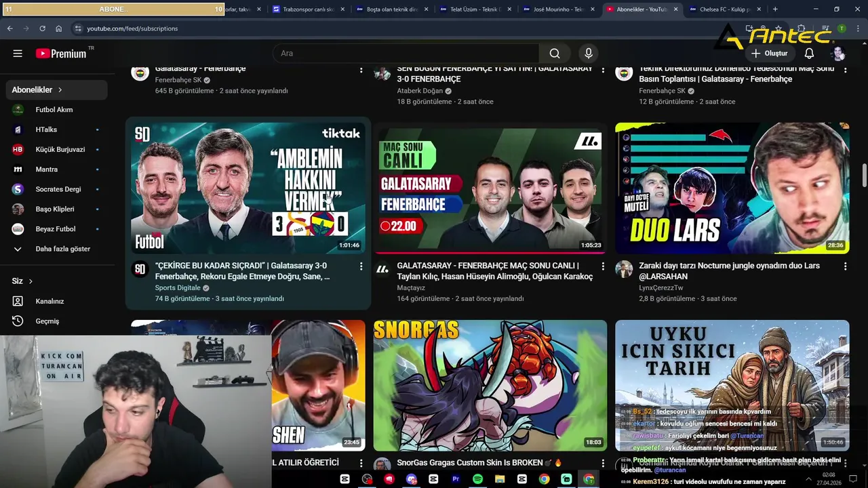Image resolution: width=868 pixels, height=488 pixels.
Task: Open the "ÇEKİRGE BU KADAR SIÇRADI" video title
Action: click(243, 271)
